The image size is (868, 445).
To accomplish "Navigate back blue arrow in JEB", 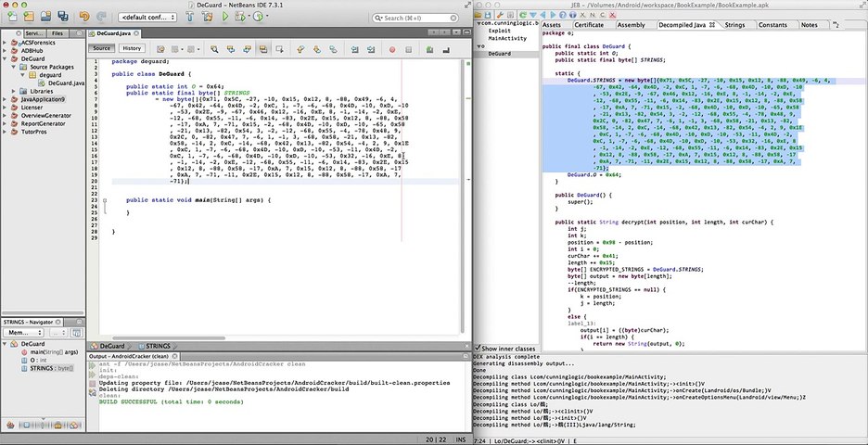I will click(542, 15).
